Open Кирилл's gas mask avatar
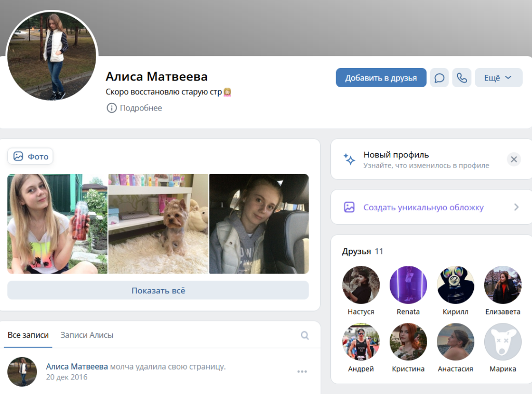Image resolution: width=532 pixels, height=394 pixels. [x=455, y=285]
